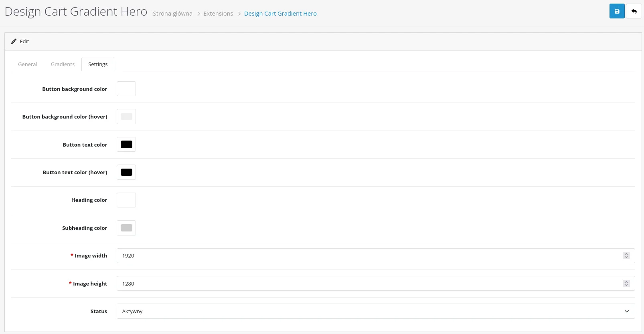
Task: Open Button background color picker
Action: point(126,89)
